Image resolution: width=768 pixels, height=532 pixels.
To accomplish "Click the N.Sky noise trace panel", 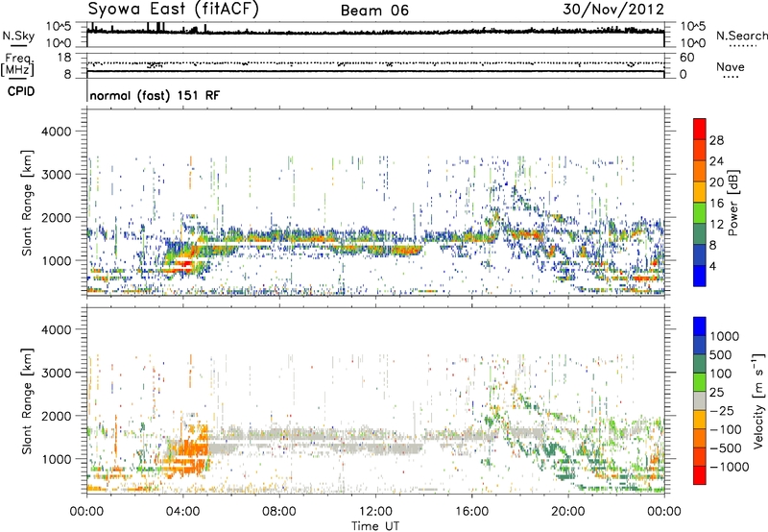I will click(375, 35).
